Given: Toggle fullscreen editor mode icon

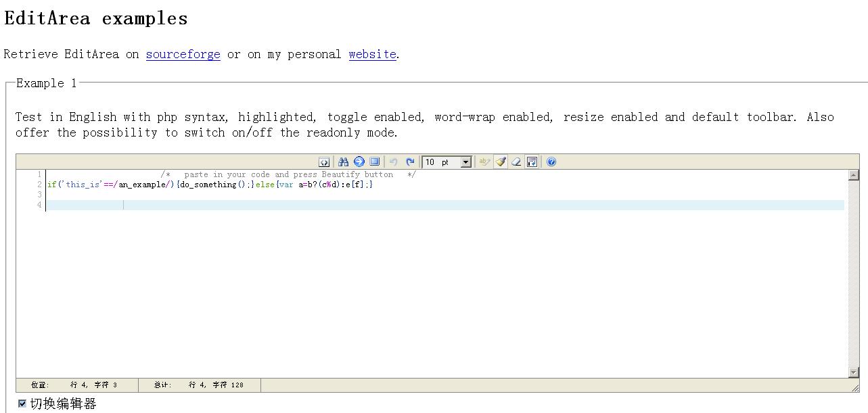Looking at the screenshot, I should click(375, 162).
